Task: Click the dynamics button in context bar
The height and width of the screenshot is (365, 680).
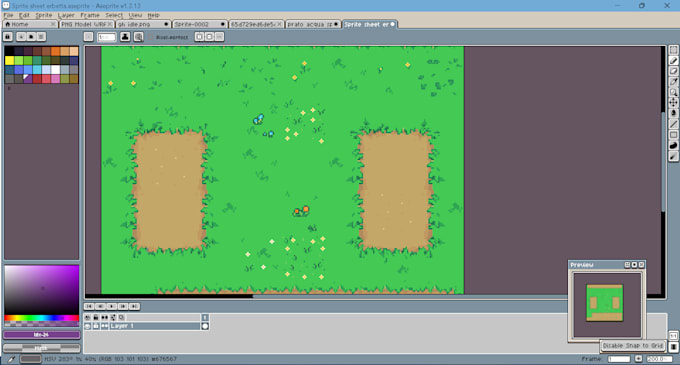Action: (138, 37)
